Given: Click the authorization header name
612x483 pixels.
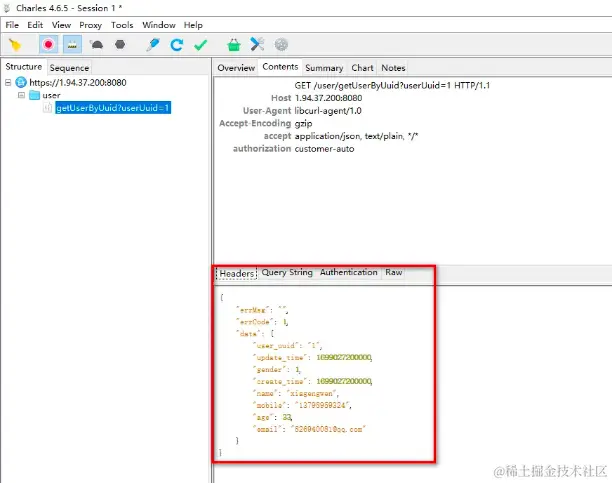Looking at the screenshot, I should point(262,149).
